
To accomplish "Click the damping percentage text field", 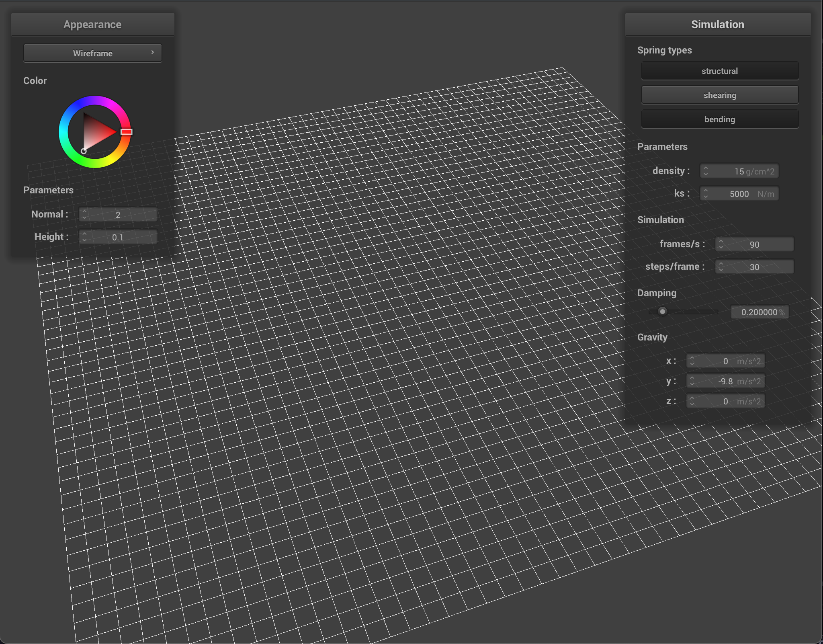I will (x=759, y=312).
